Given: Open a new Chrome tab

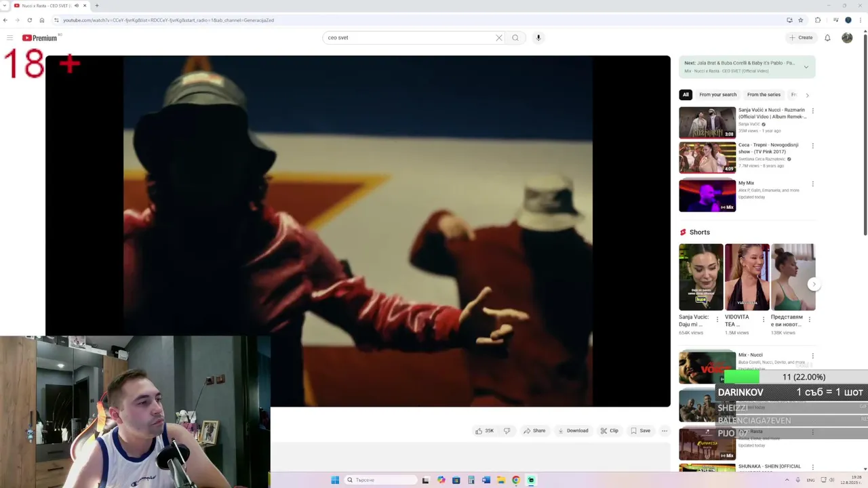Looking at the screenshot, I should click(96, 5).
